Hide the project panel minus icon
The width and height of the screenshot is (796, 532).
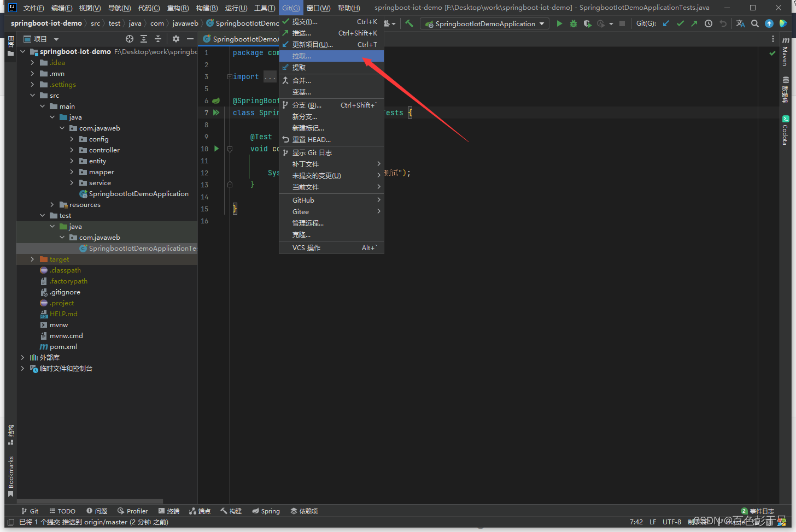190,39
